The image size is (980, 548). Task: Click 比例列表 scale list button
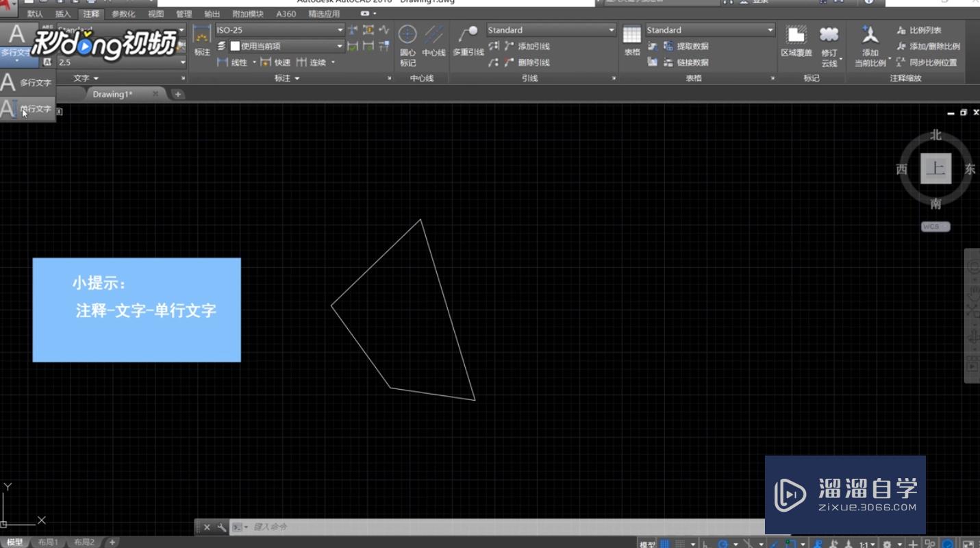[x=918, y=30]
